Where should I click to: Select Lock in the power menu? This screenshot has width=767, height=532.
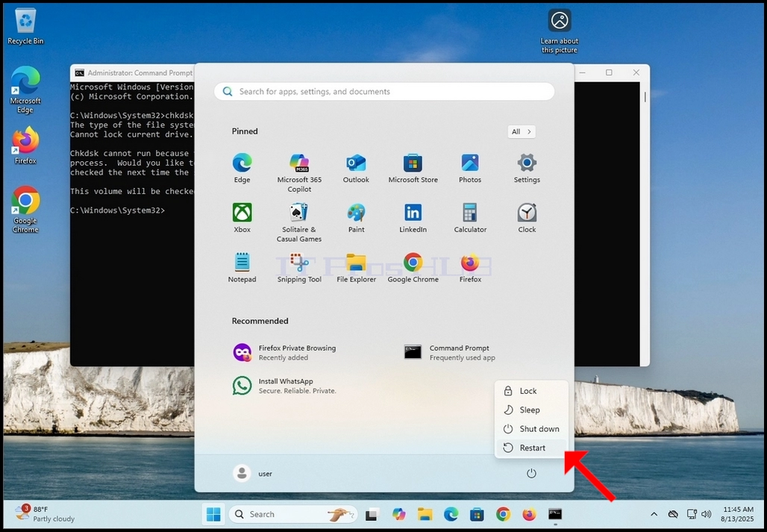click(531, 391)
